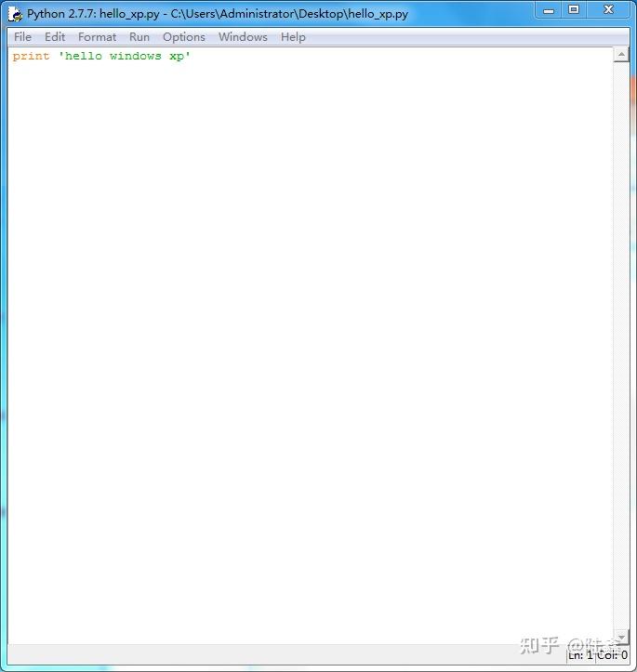Open the Run menu
The width and height of the screenshot is (637, 672).
coord(139,37)
